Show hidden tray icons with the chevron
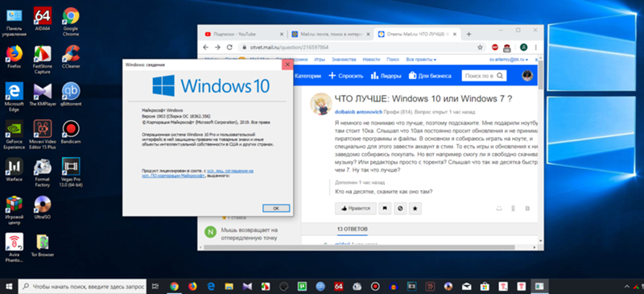Viewport: 644px width, 294px height. point(627,286)
